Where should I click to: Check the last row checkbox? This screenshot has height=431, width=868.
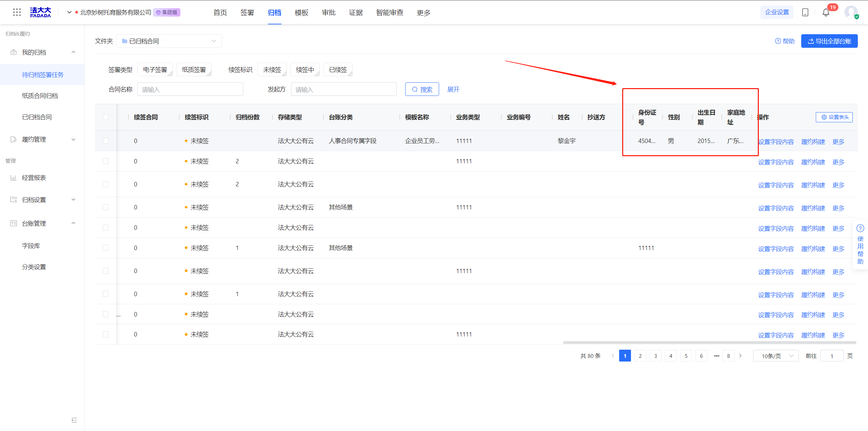point(106,334)
